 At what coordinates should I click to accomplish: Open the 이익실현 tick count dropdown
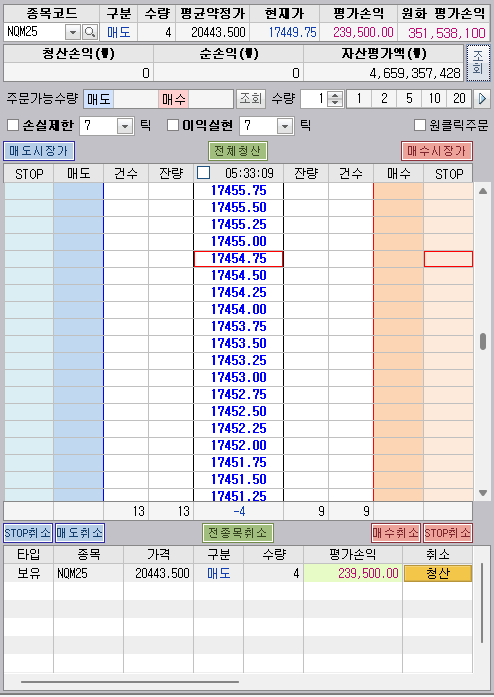[285, 126]
